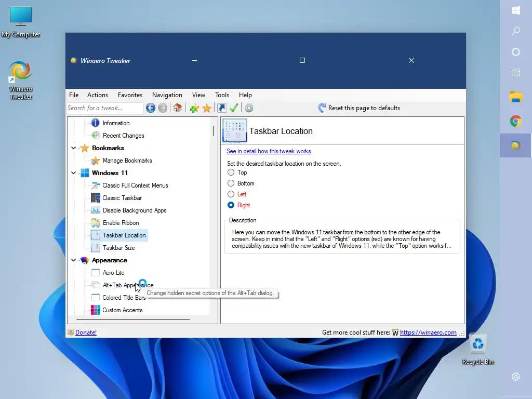This screenshot has height=399, width=532.
Task: Collapse the Appearance tree section
Action: [73, 260]
